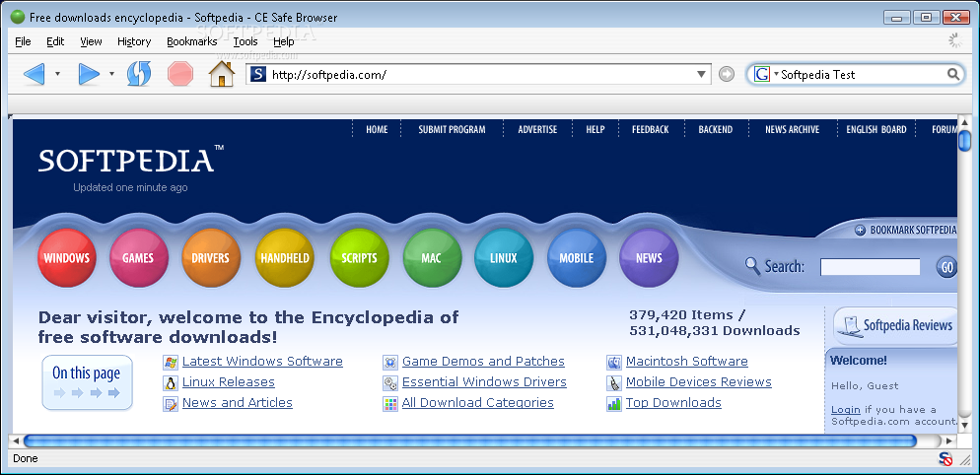
Task: Click the Login link in the Welcome box
Action: pos(846,409)
